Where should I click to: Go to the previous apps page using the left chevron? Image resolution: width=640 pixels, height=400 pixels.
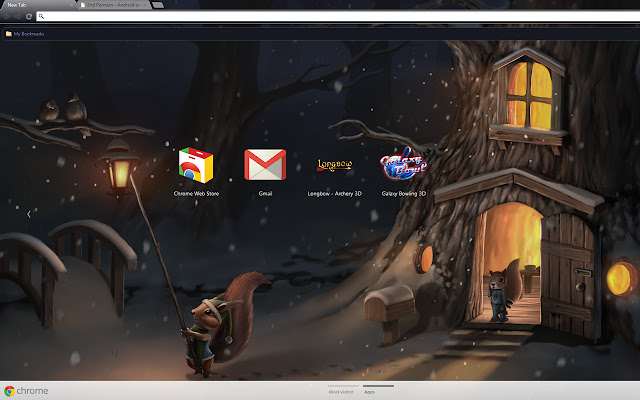click(29, 214)
